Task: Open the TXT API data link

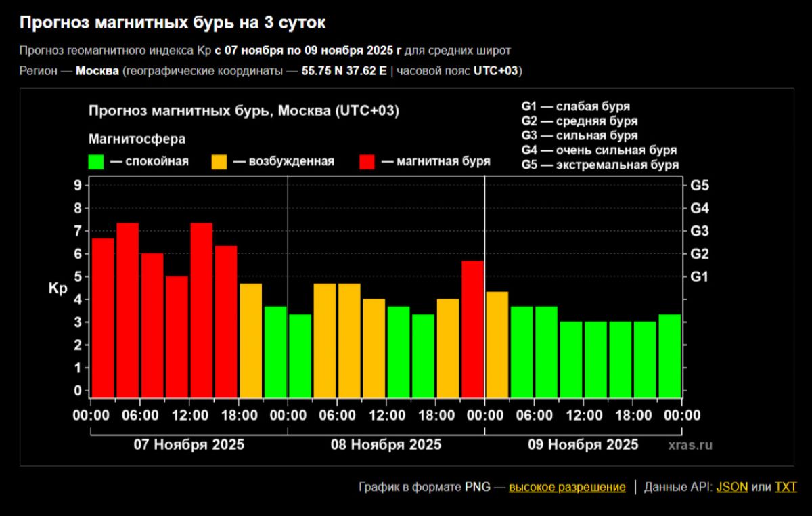Action: [x=786, y=487]
